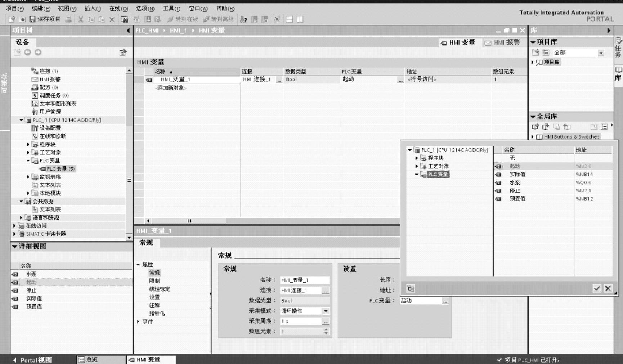
Task: Click the open global library icon
Action: coord(546,127)
